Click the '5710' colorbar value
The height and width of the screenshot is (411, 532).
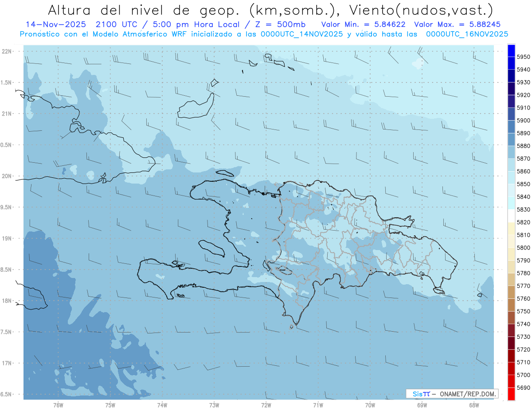[x=524, y=362]
